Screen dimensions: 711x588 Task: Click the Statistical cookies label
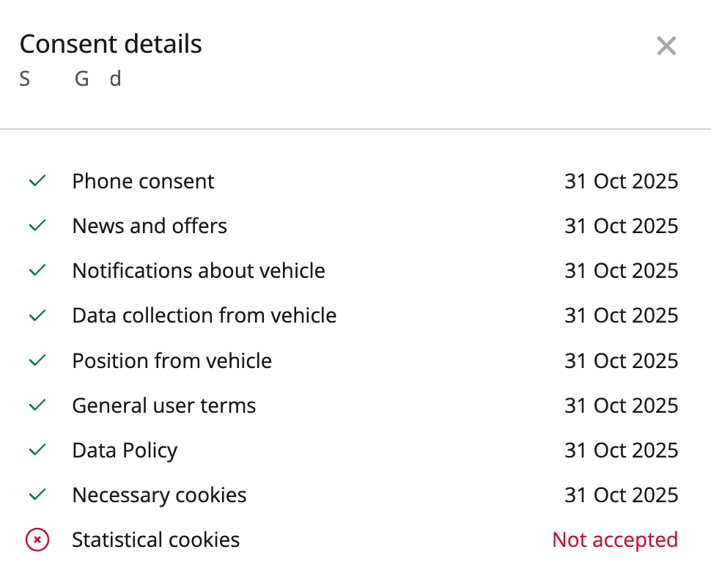pos(155,540)
